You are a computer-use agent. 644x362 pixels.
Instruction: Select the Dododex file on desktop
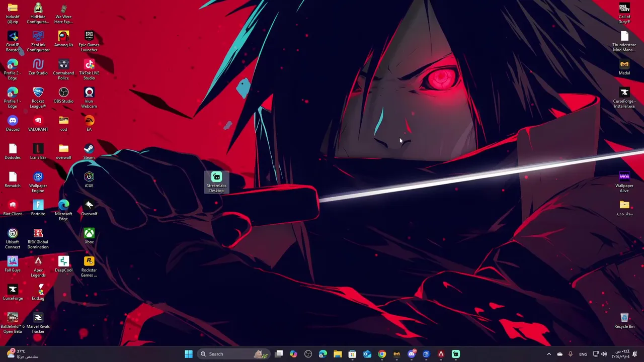click(x=13, y=152)
